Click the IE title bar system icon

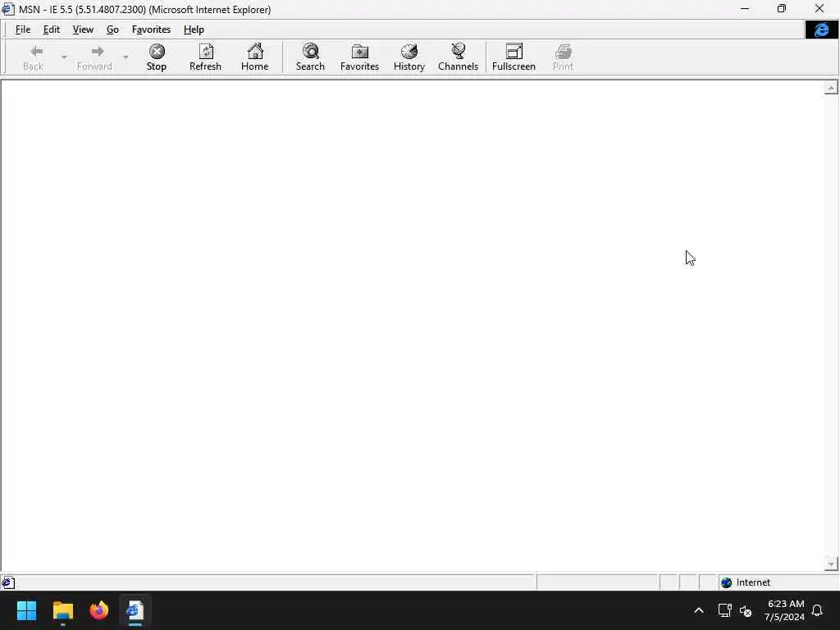coord(7,9)
